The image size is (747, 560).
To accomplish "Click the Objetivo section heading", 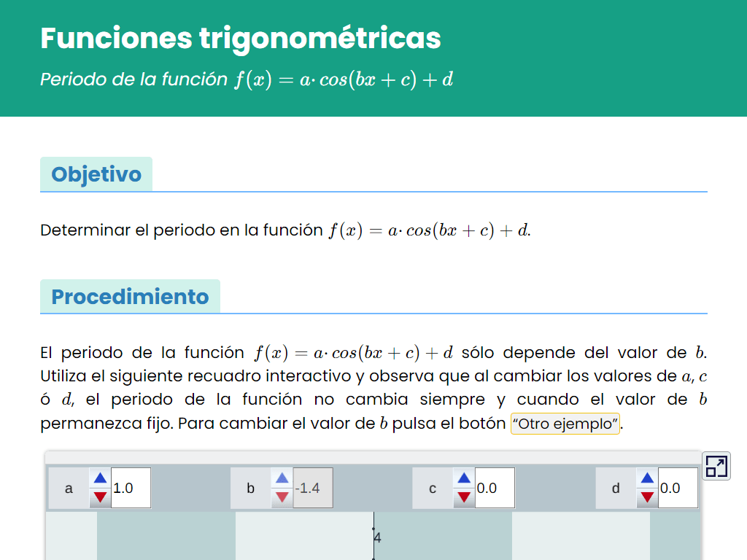I will (x=96, y=174).
